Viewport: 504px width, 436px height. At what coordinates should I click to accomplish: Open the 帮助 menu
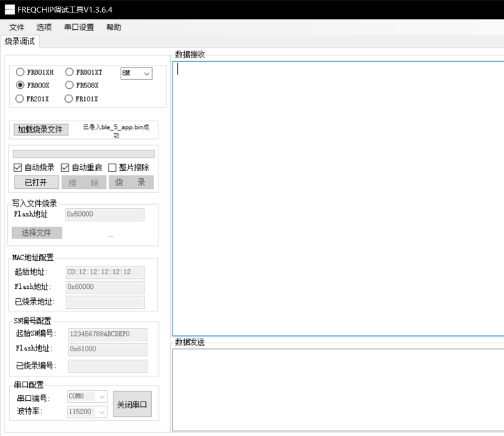[x=114, y=27]
